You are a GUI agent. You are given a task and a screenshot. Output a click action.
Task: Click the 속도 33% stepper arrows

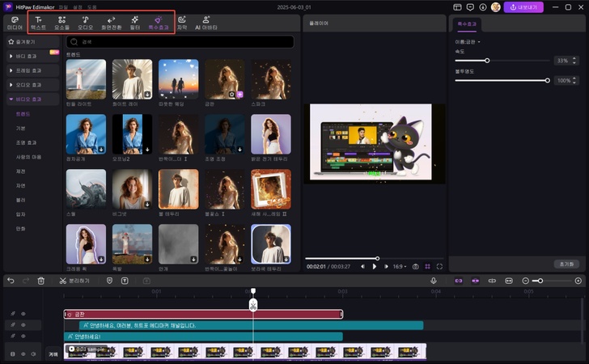[x=574, y=61]
